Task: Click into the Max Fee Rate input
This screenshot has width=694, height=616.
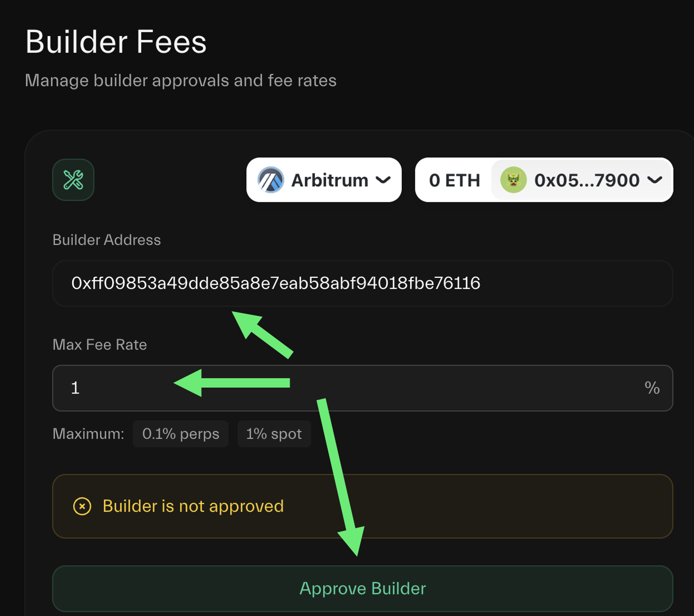Action: point(346,388)
